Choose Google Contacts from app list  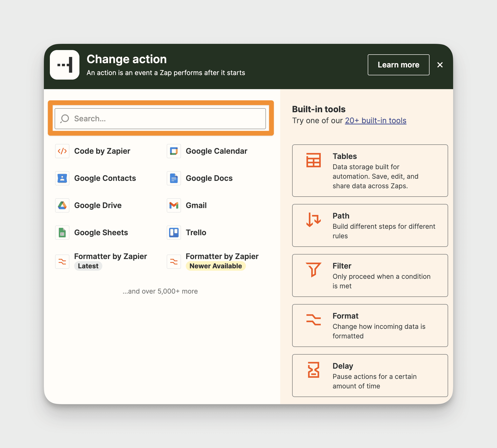point(105,178)
